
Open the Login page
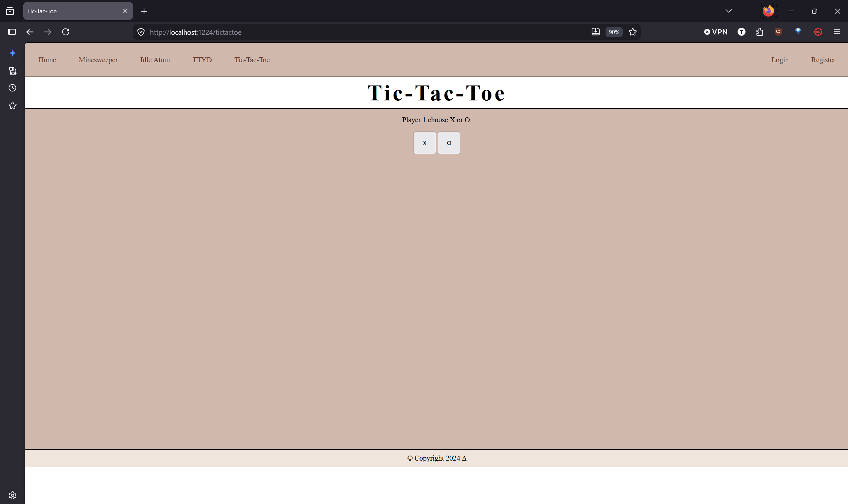(780, 60)
